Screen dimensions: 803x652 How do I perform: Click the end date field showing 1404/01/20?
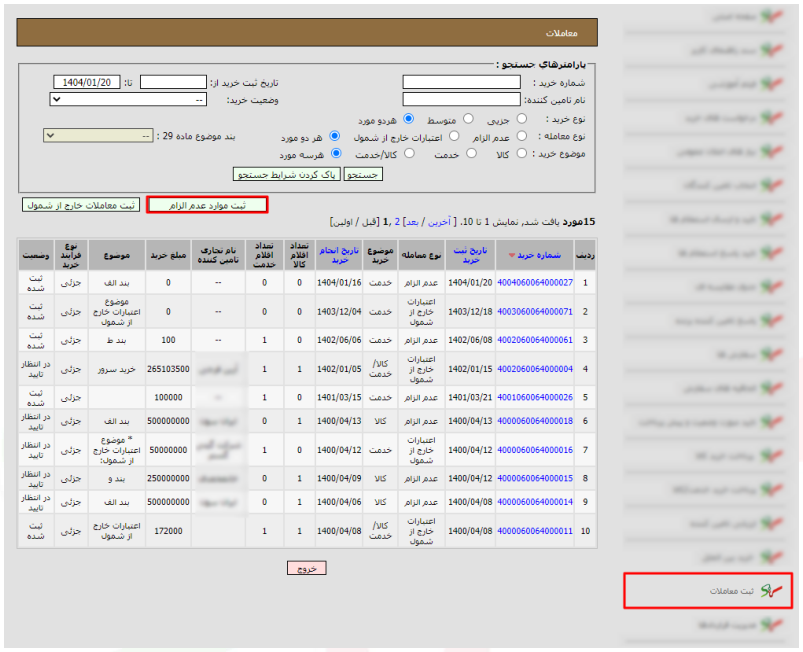coord(87,82)
